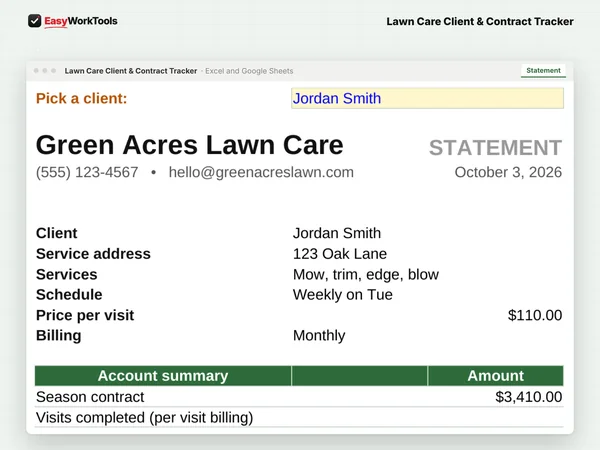Click the season contract amount $3,410.00
The image size is (600, 450).
(x=528, y=397)
